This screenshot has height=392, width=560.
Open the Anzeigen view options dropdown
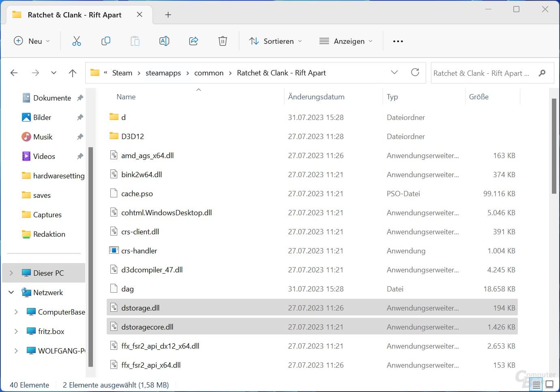point(346,41)
